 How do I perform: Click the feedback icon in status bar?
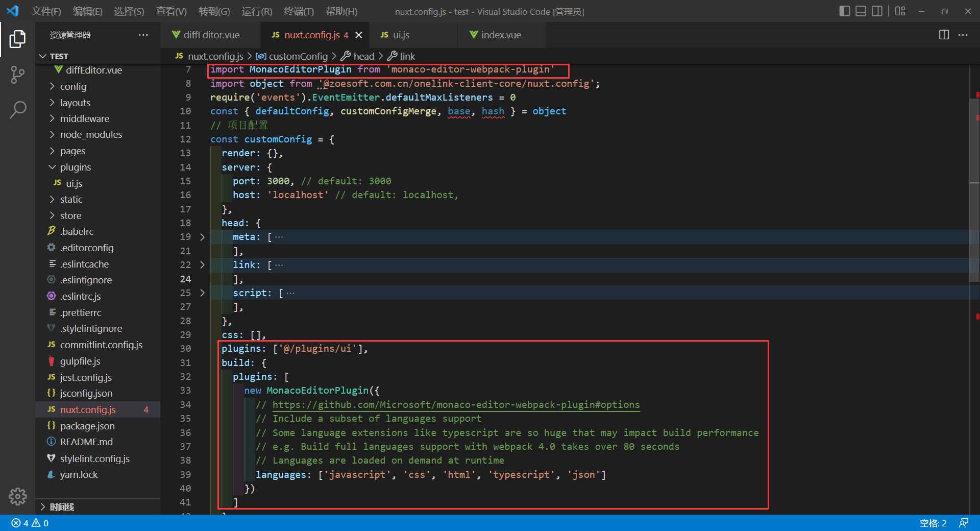[964, 523]
